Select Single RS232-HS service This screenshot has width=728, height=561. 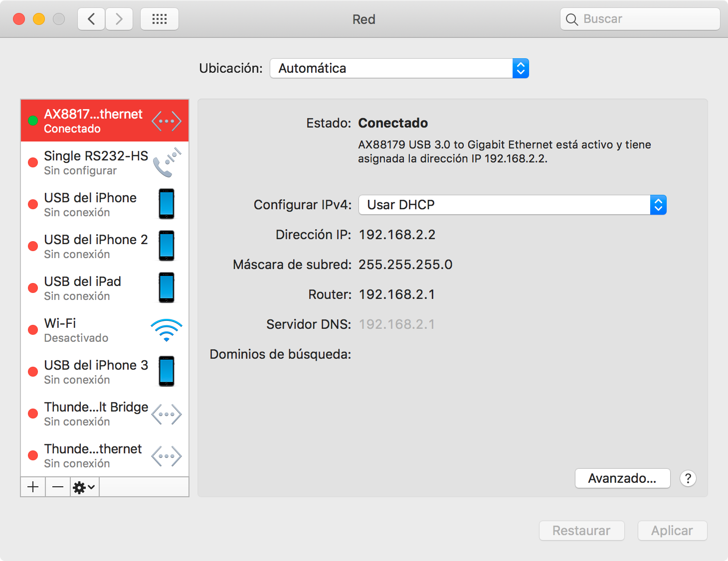coord(105,163)
